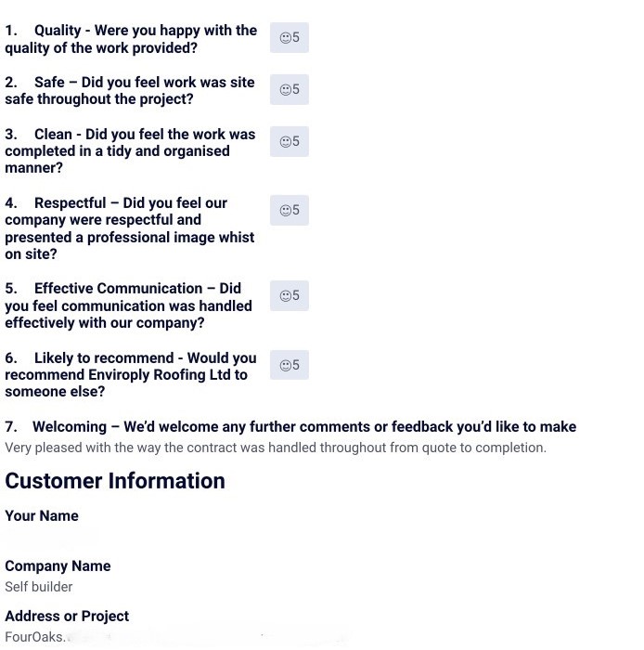Click the 'Welcoming' further comments question heading
Viewport: 644px width, 650px height.
[290, 427]
